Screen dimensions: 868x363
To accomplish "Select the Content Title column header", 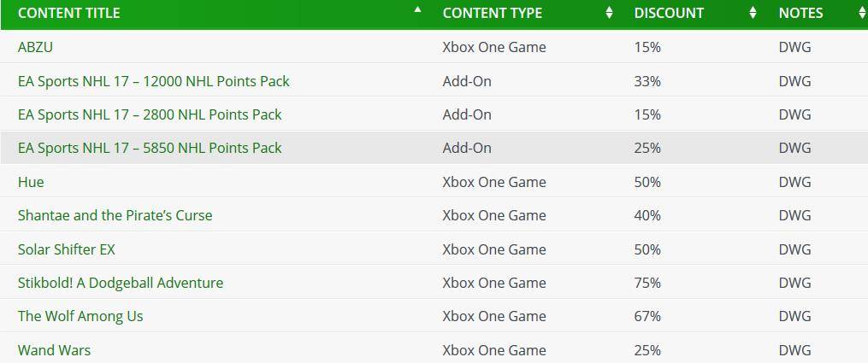I will click(x=68, y=13).
